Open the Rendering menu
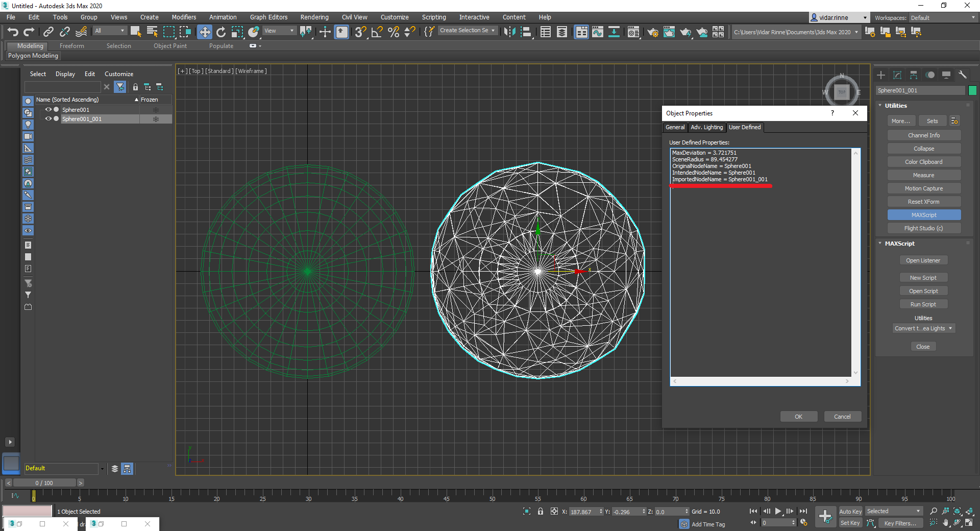Image resolution: width=980 pixels, height=531 pixels. point(314,17)
